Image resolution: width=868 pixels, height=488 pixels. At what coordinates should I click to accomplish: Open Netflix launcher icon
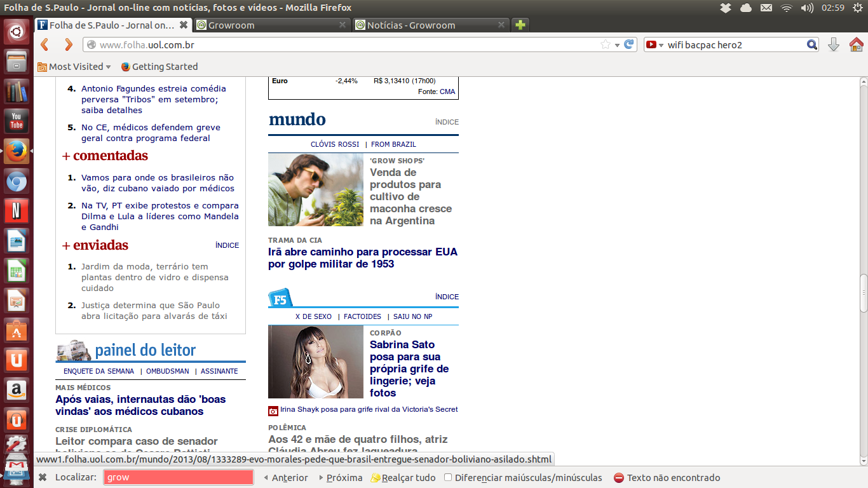pos(17,211)
